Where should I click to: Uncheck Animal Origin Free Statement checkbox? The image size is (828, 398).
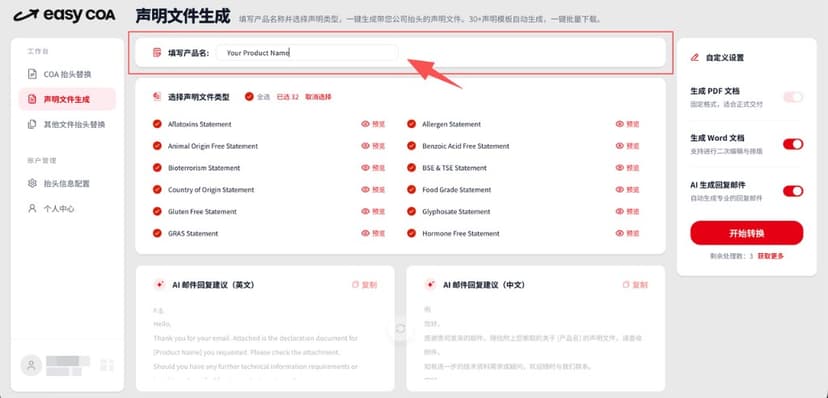157,146
